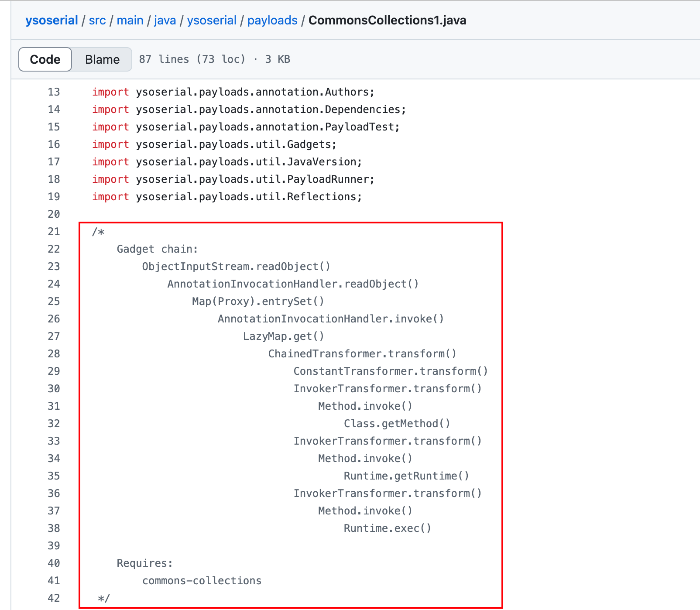700x610 pixels.
Task: Switch to the Blame view tab
Action: [102, 59]
